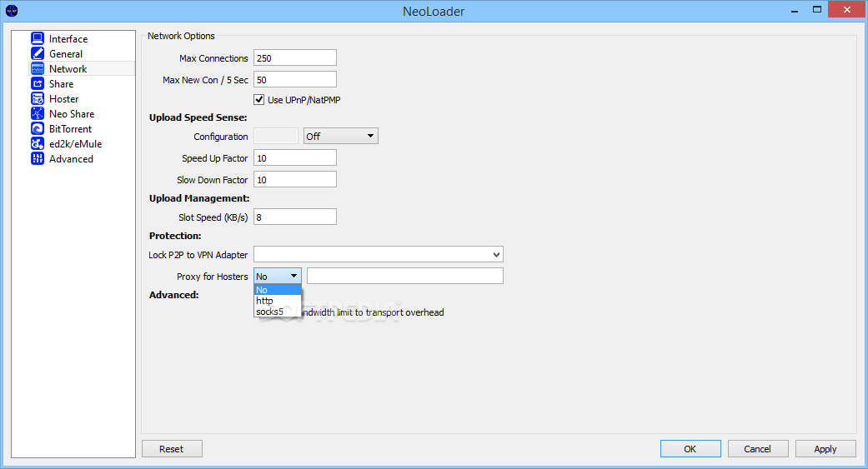
Task: Minimize the NeoLoader window
Action: pyautogui.click(x=795, y=10)
